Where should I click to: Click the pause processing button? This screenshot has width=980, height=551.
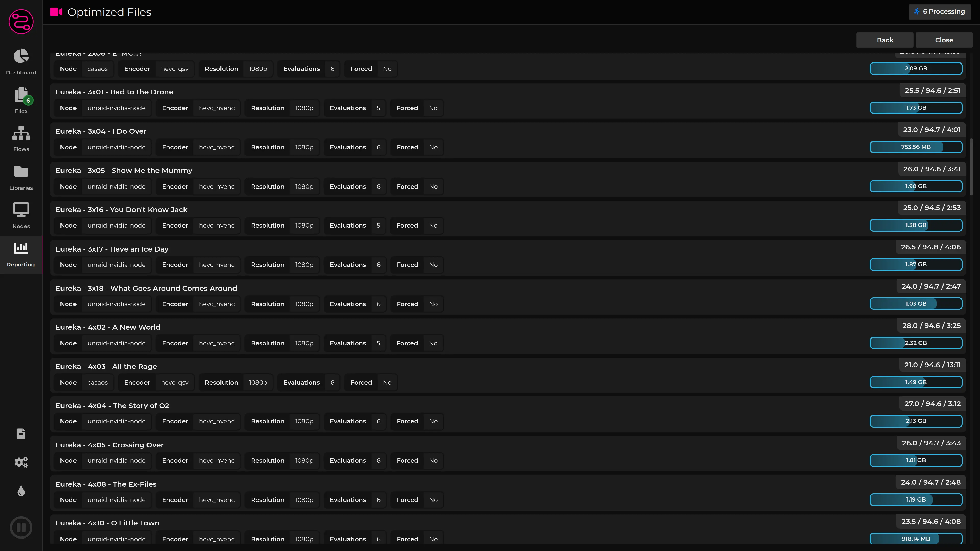[x=21, y=528]
